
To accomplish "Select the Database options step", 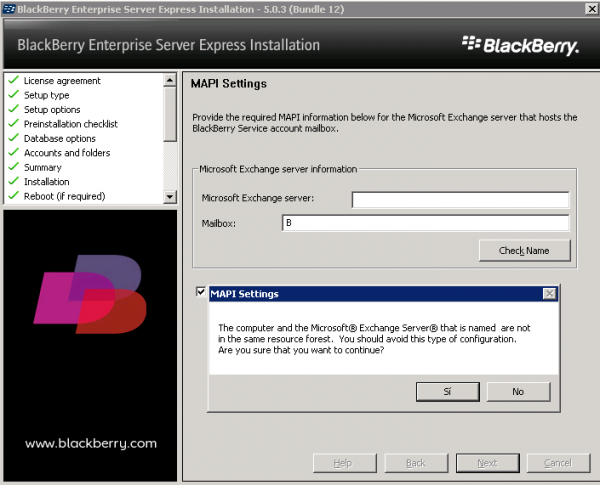I will [60, 138].
